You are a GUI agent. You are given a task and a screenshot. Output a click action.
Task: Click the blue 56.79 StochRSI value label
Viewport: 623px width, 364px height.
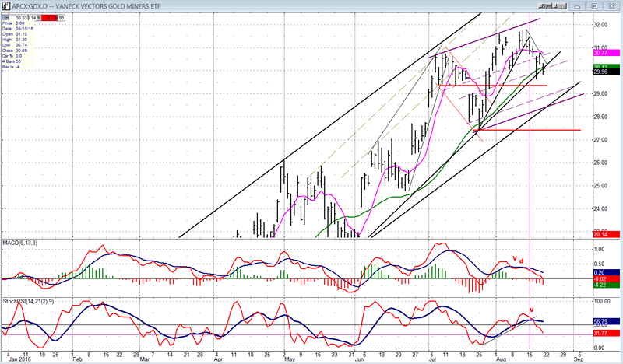pyautogui.click(x=604, y=320)
